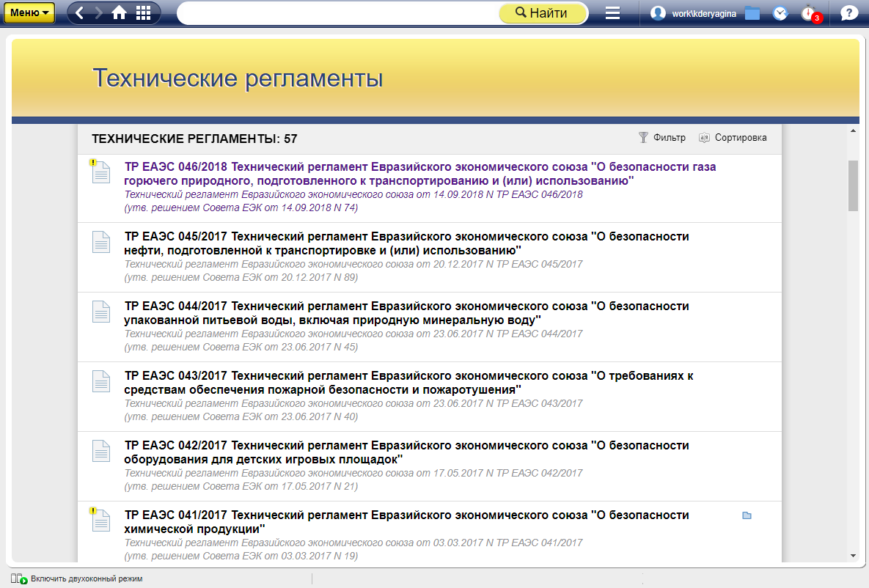The image size is (869, 588).
Task: Click folder icon beside ТР ЕАЭС 041/2017
Action: [747, 515]
